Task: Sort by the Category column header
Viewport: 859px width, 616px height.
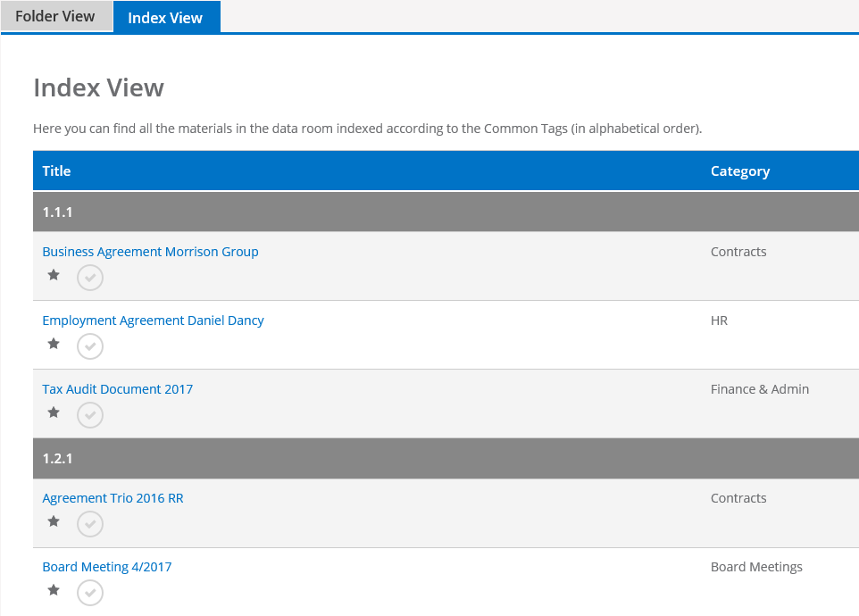Action: pyautogui.click(x=740, y=171)
